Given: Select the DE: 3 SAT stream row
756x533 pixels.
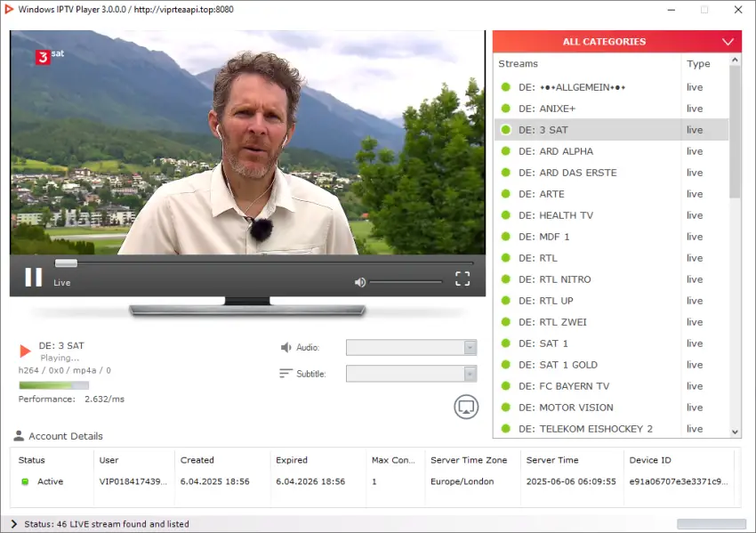Looking at the screenshot, I should point(611,130).
